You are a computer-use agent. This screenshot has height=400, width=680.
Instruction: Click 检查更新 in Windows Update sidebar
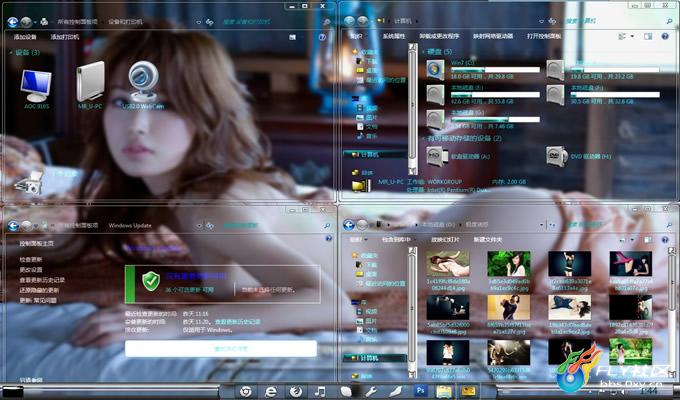click(31, 260)
